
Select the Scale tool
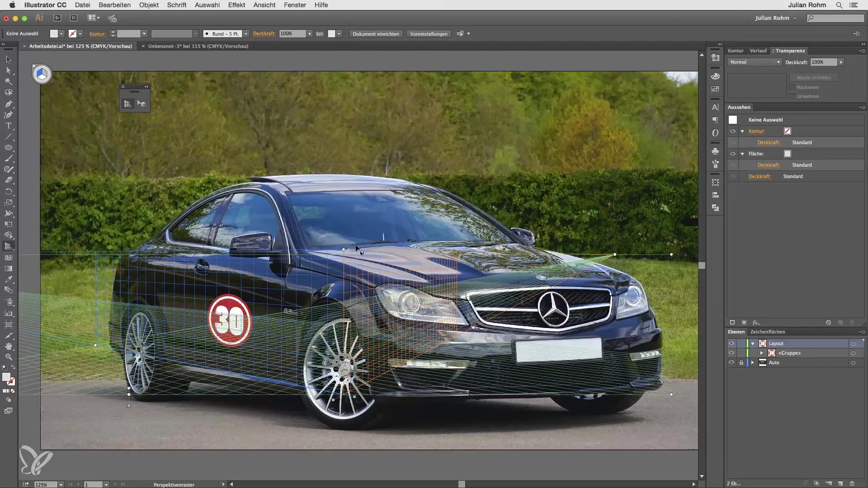(9, 202)
